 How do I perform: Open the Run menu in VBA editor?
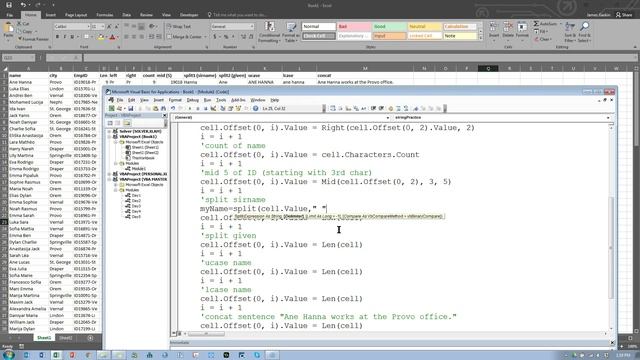point(207,100)
